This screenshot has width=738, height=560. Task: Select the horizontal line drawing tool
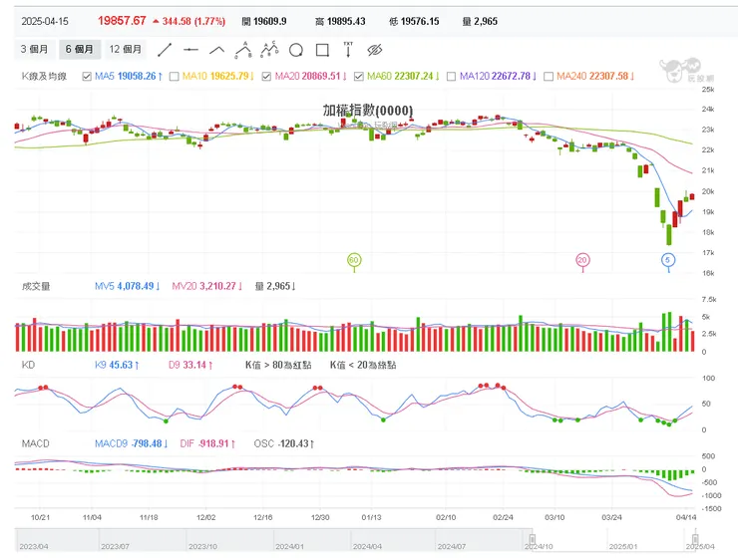tap(191, 49)
